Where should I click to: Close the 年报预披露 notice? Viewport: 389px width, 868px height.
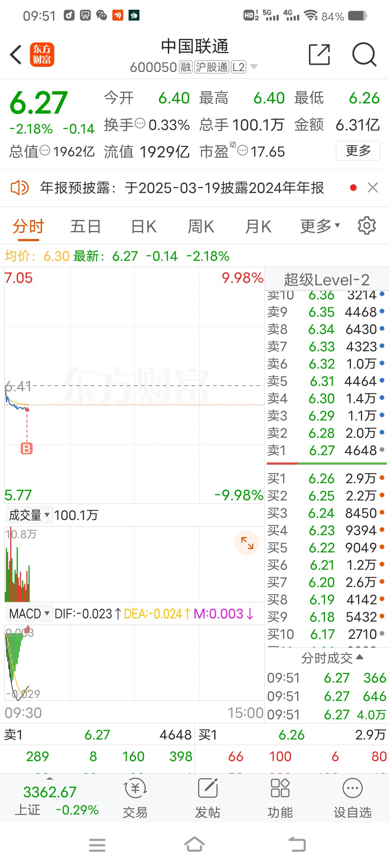[373, 187]
